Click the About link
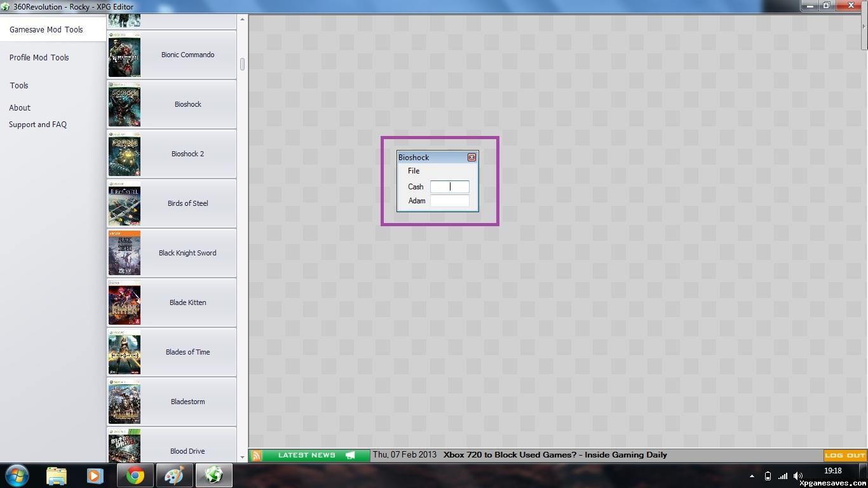Screen dimensions: 868x488 coord(20,108)
